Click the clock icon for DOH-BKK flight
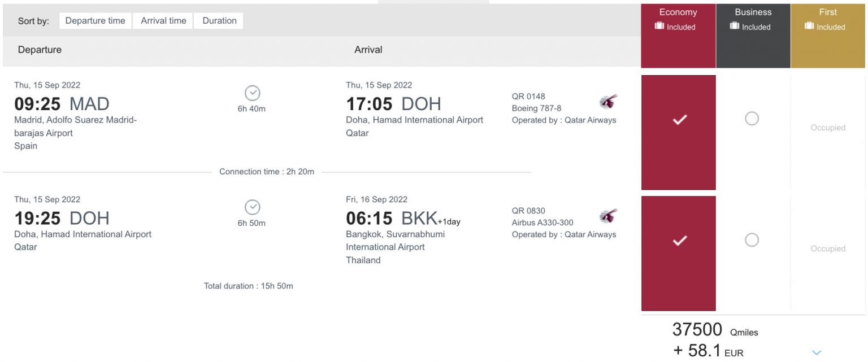The height and width of the screenshot is (362, 868). (x=252, y=207)
